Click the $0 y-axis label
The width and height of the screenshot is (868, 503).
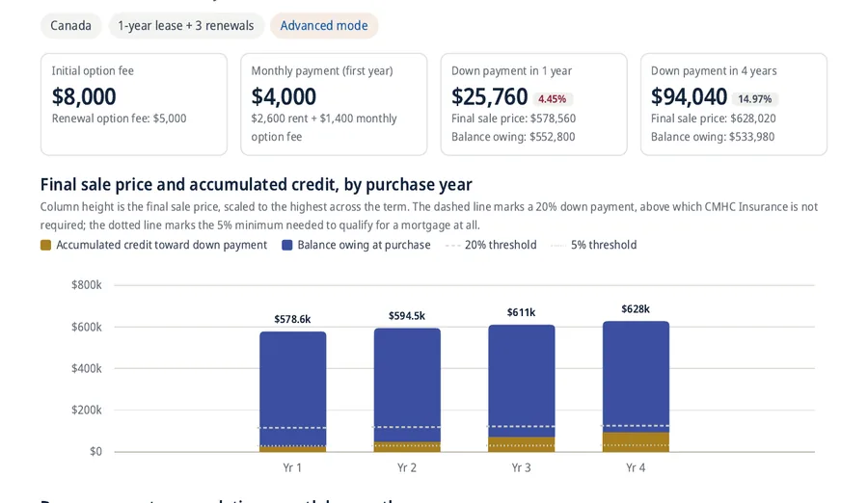point(95,452)
